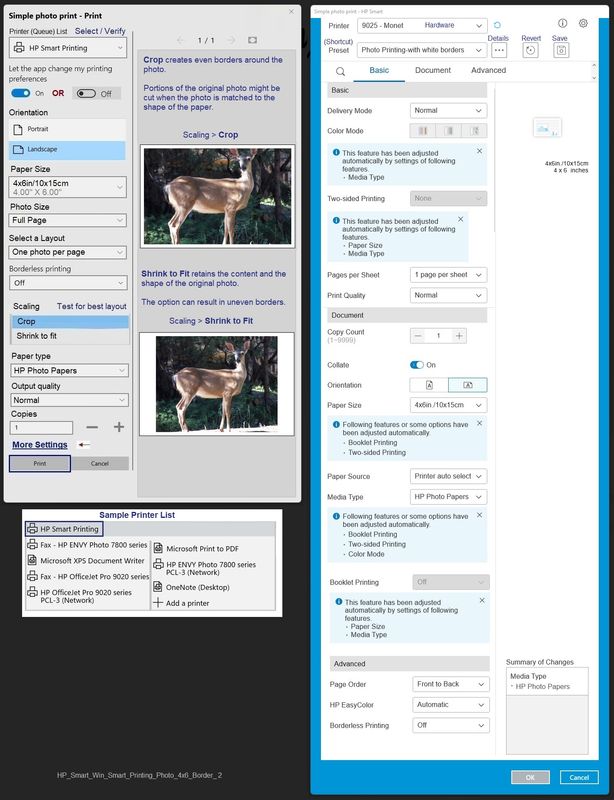614x800 pixels.
Task: Dismiss the Two-sided Printing adjustment notice
Action: click(460, 219)
